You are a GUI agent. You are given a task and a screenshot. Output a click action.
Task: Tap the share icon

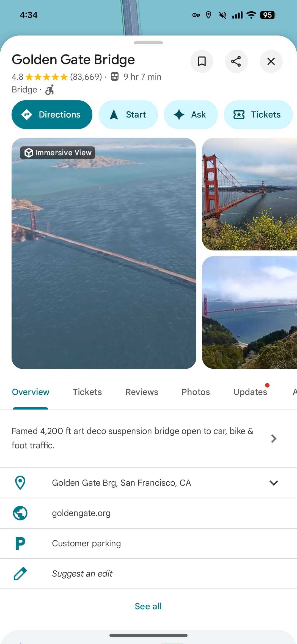click(x=236, y=61)
